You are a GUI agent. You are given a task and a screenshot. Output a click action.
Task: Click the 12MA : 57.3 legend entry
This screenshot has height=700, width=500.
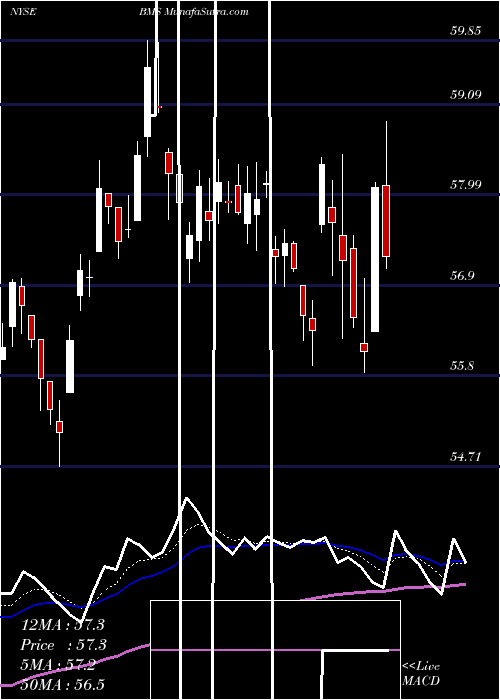coord(62,625)
